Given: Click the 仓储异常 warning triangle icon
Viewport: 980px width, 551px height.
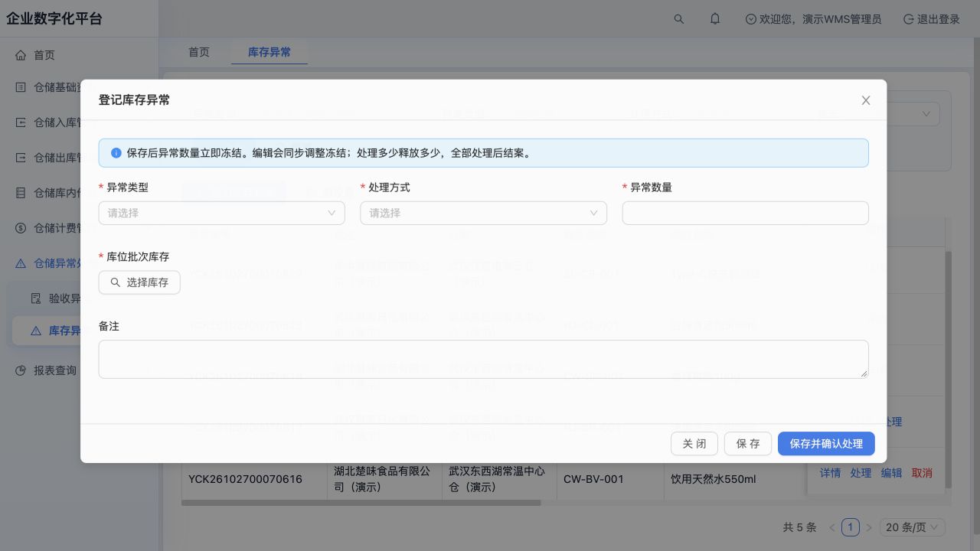Looking at the screenshot, I should point(21,263).
